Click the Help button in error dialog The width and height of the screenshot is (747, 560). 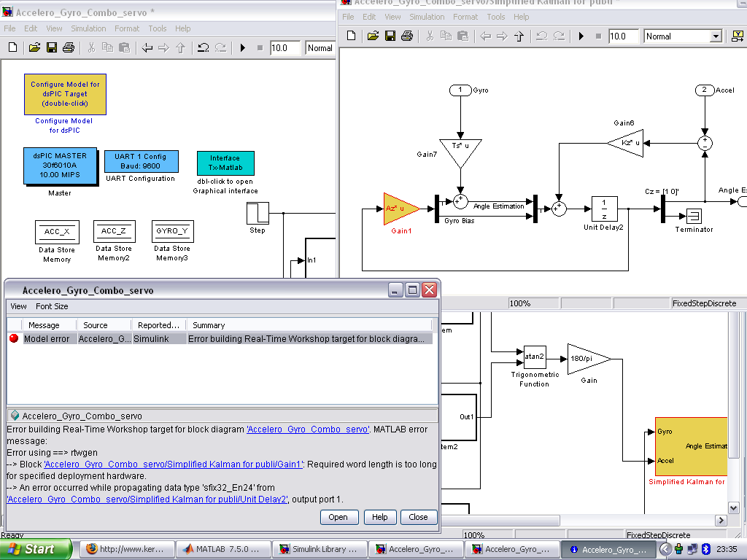[x=379, y=517]
